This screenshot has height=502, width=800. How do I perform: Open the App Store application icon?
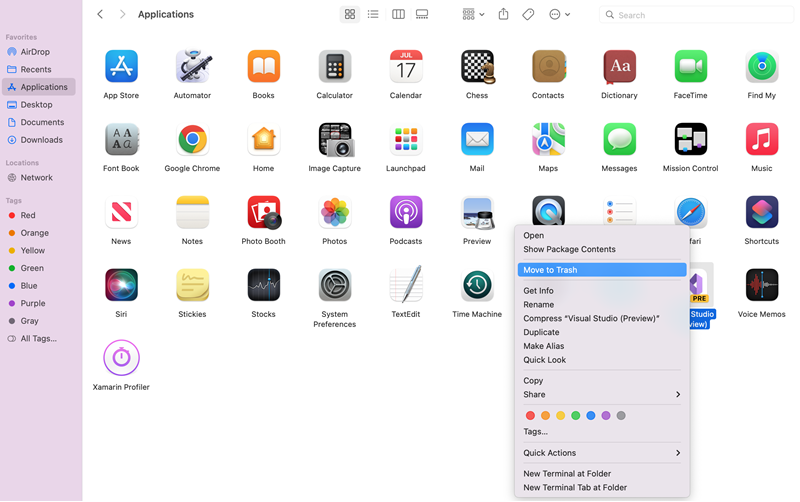click(121, 66)
